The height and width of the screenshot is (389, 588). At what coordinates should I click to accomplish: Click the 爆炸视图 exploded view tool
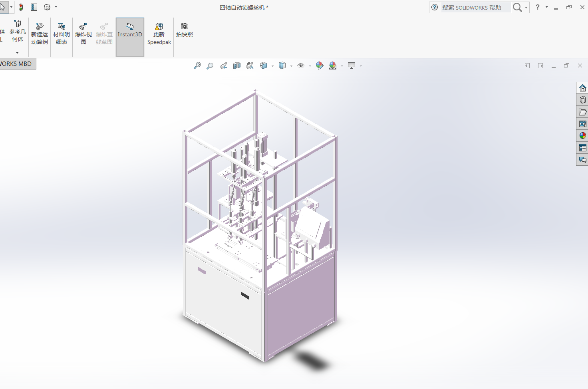pyautogui.click(x=83, y=34)
